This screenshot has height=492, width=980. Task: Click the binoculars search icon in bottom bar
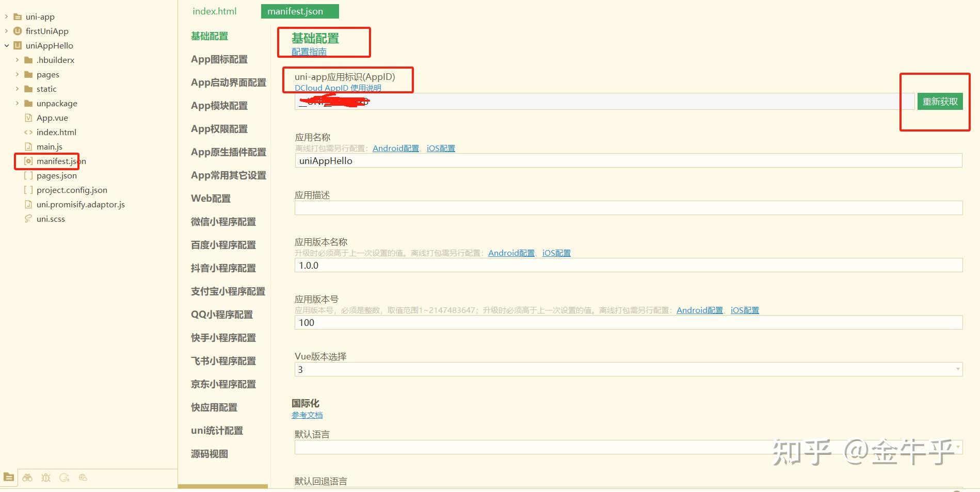pos(27,478)
